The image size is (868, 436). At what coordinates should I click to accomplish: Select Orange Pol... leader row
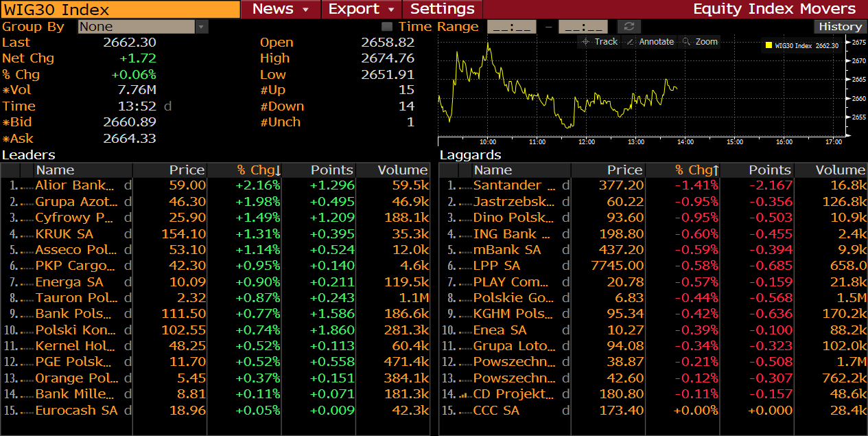pyautogui.click(x=215, y=378)
